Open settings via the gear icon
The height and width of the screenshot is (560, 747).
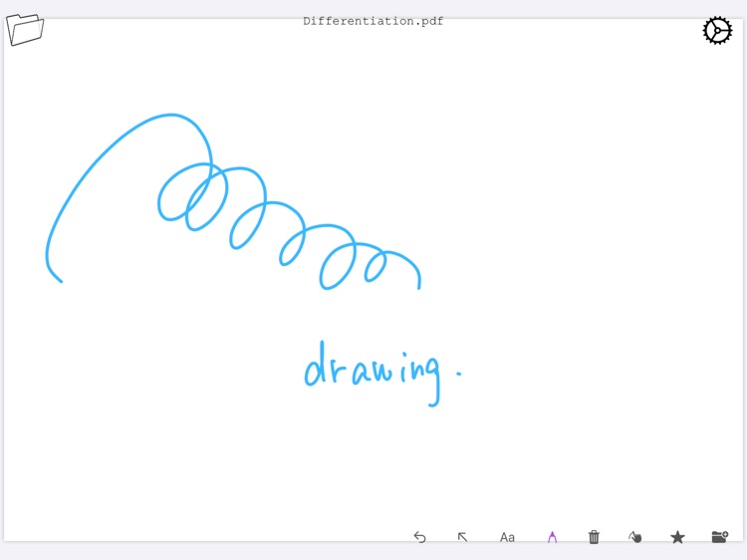pyautogui.click(x=717, y=31)
